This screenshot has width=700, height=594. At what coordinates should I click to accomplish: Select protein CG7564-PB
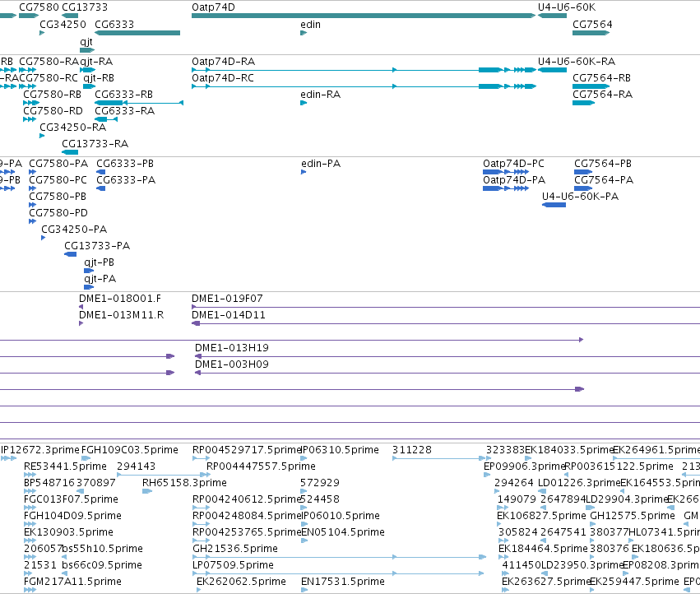583,172
